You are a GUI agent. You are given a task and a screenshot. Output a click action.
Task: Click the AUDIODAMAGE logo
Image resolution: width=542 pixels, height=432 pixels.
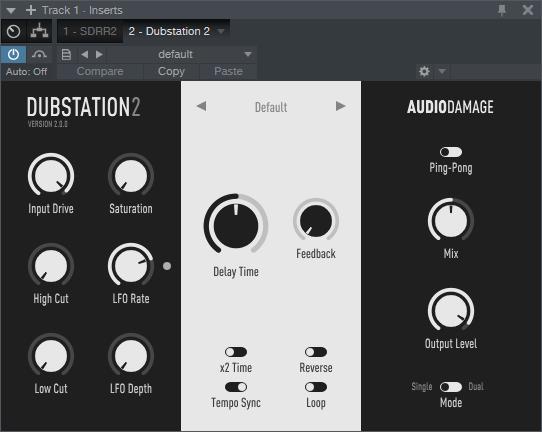(x=450, y=107)
